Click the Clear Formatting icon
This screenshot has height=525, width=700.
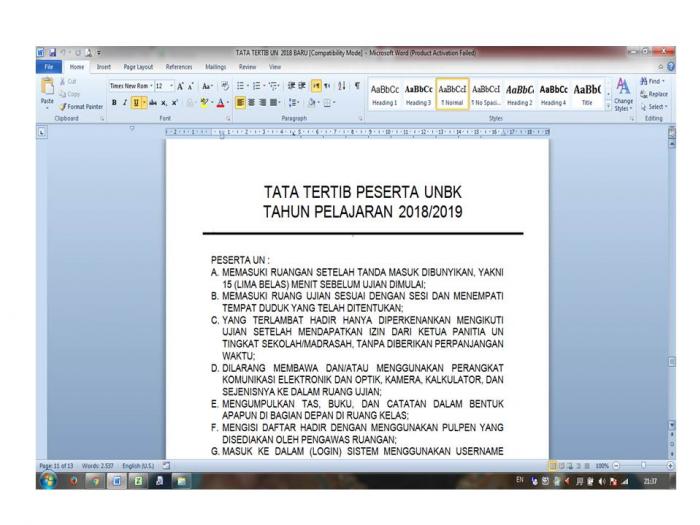(x=225, y=86)
